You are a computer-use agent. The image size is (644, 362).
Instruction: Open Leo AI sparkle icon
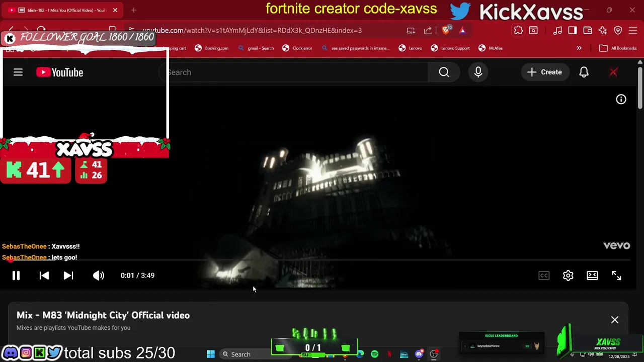603,31
